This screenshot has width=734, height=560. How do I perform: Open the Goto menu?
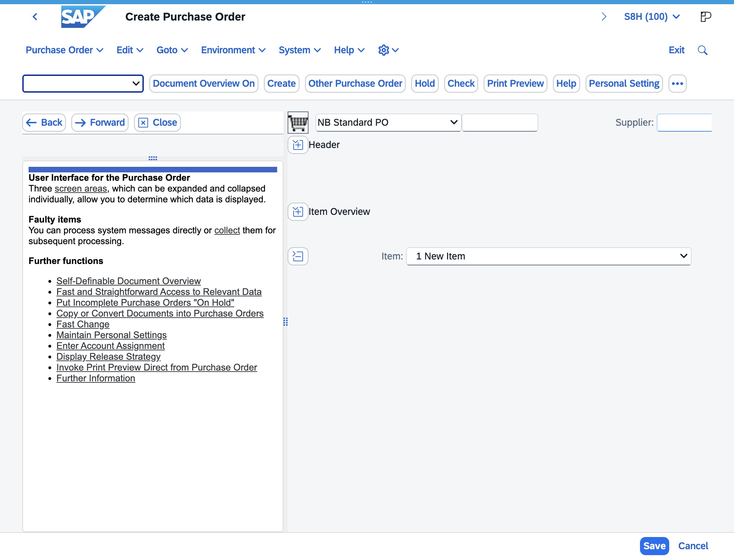[172, 50]
